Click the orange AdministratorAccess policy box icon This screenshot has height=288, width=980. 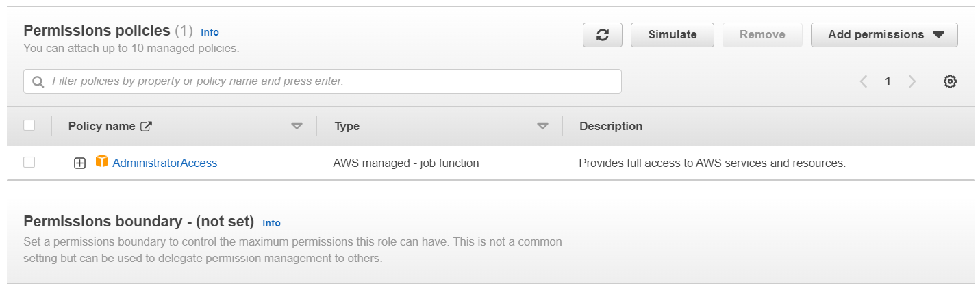(x=102, y=162)
